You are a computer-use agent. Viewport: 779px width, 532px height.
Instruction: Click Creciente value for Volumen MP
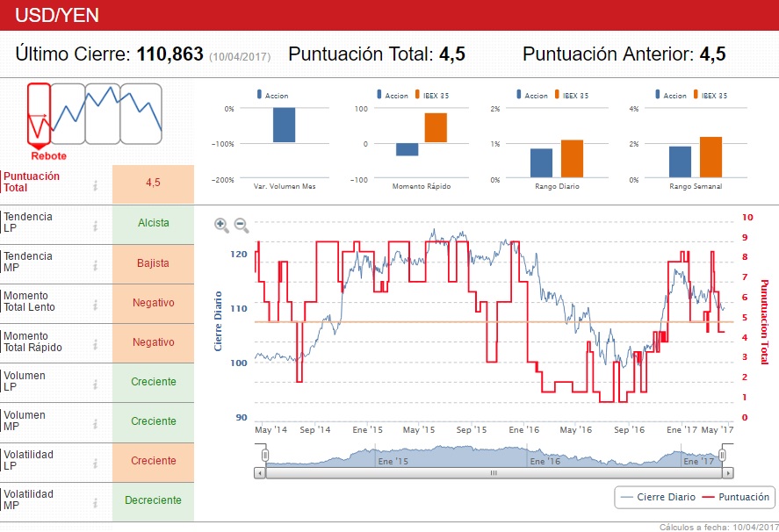[153, 423]
